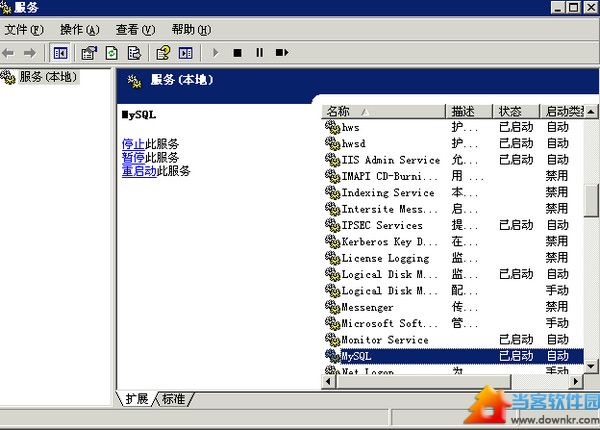The height and width of the screenshot is (430, 600).
Task: Toggle the console tree pane icon
Action: pos(60,53)
